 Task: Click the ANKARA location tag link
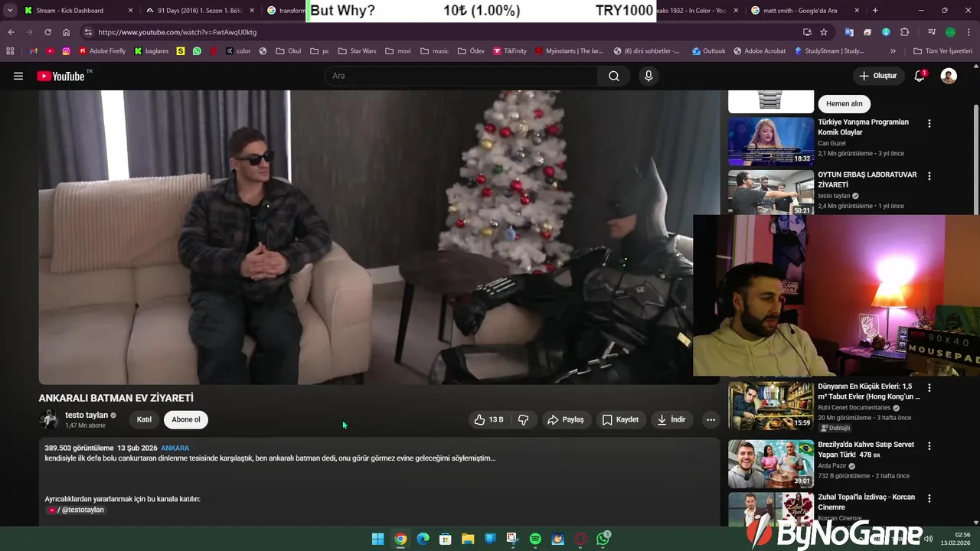tap(175, 448)
